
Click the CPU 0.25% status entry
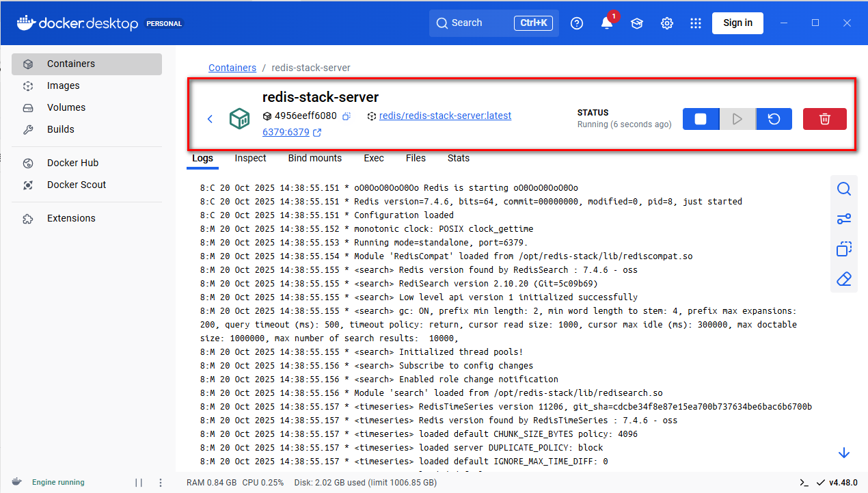(x=263, y=482)
